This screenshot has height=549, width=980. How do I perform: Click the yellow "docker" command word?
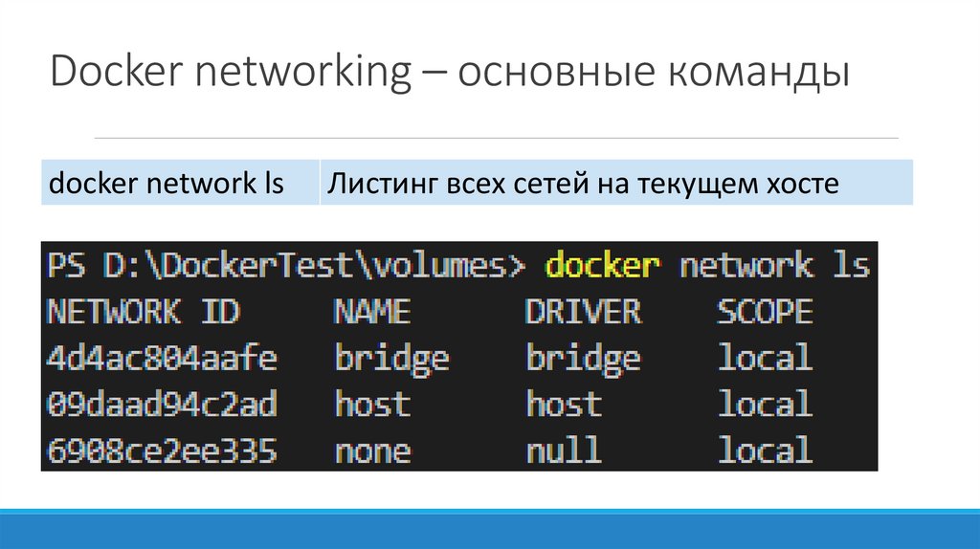(x=602, y=265)
